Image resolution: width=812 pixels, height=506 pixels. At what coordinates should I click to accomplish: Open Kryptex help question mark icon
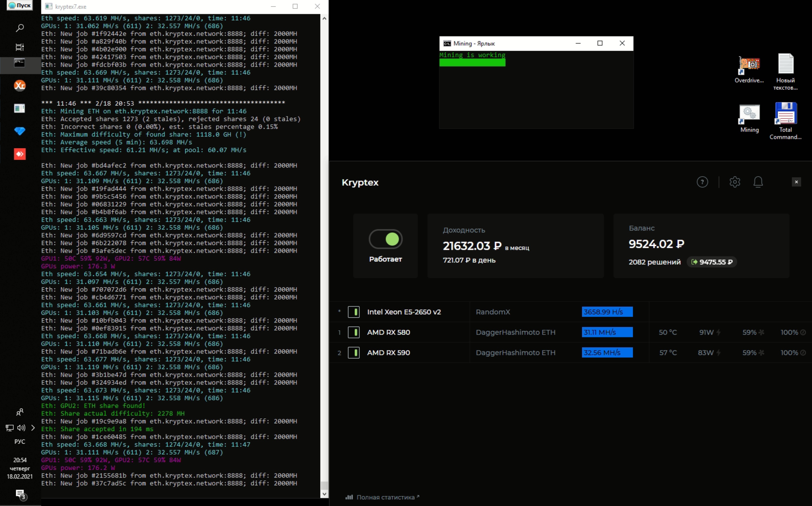pyautogui.click(x=702, y=182)
